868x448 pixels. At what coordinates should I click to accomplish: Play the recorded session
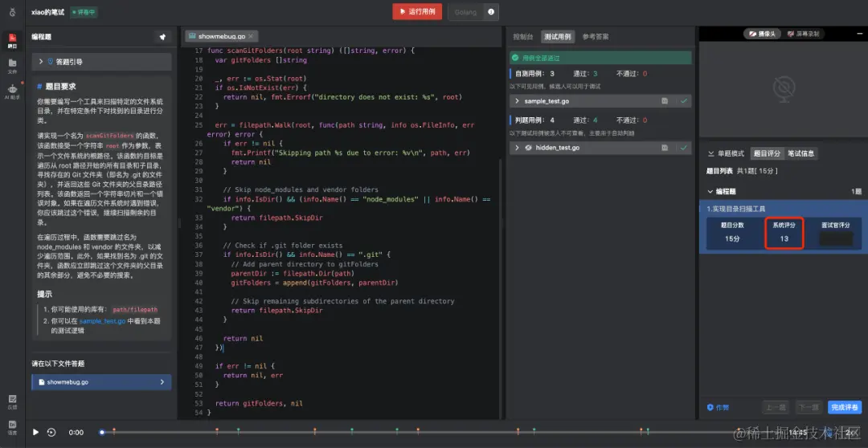click(x=35, y=433)
